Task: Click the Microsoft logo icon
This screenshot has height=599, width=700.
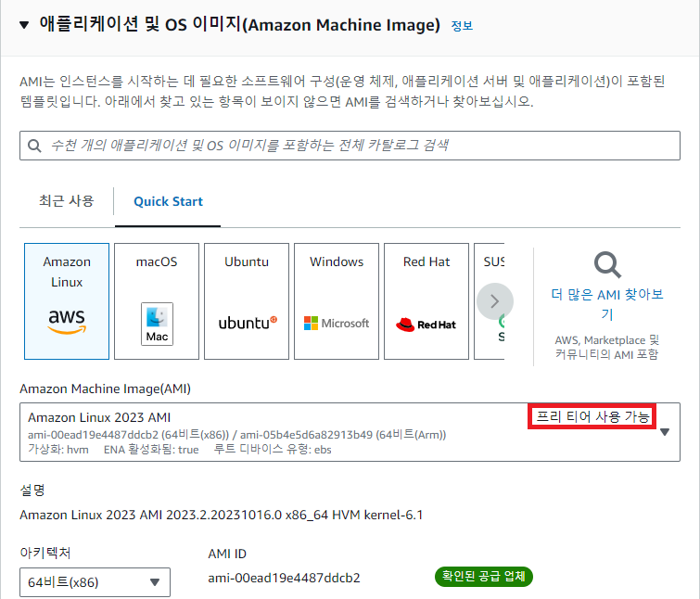Action: [x=337, y=324]
